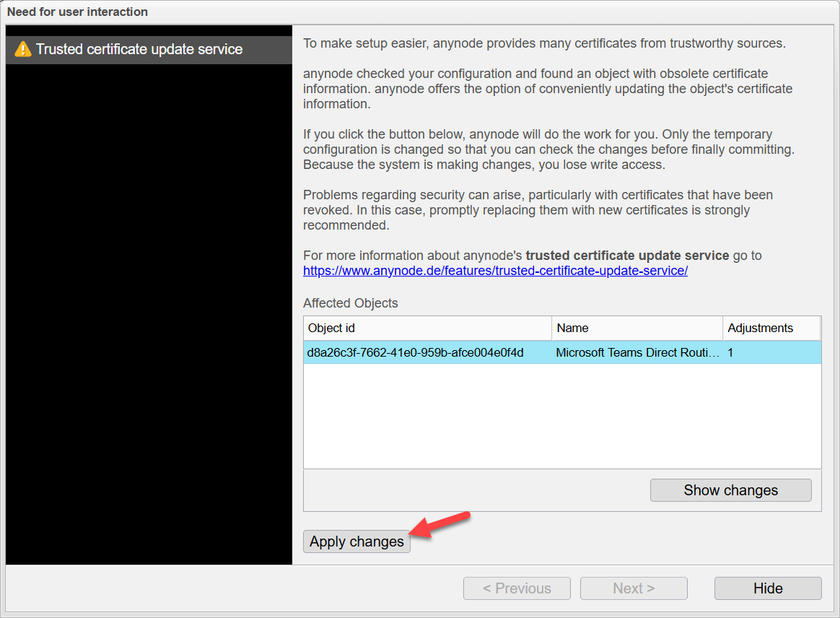Screen dimensions: 840x618
Task: Click the Microsoft Teams Direct Routing name cell
Action: click(x=636, y=353)
